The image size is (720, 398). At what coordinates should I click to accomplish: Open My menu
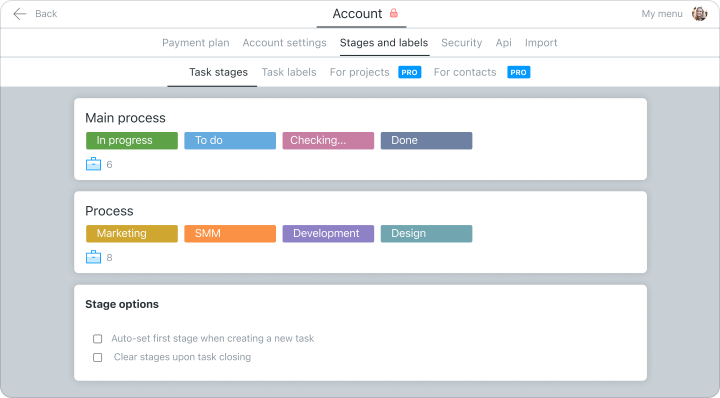[x=662, y=14]
